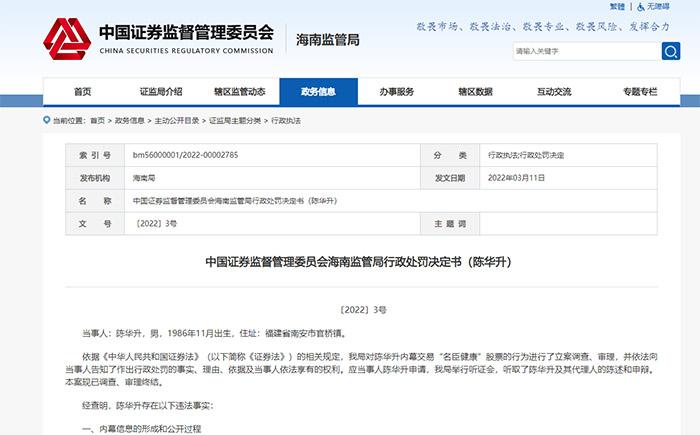Click 证监局主题分类 breadcrumb link
Viewport: 700px width, 435px height.
pos(232,120)
